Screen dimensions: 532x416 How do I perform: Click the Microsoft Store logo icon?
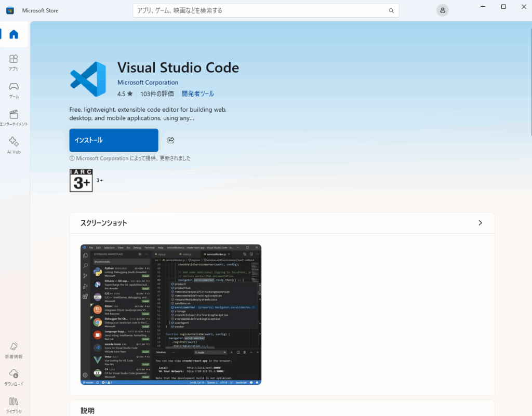tap(10, 10)
